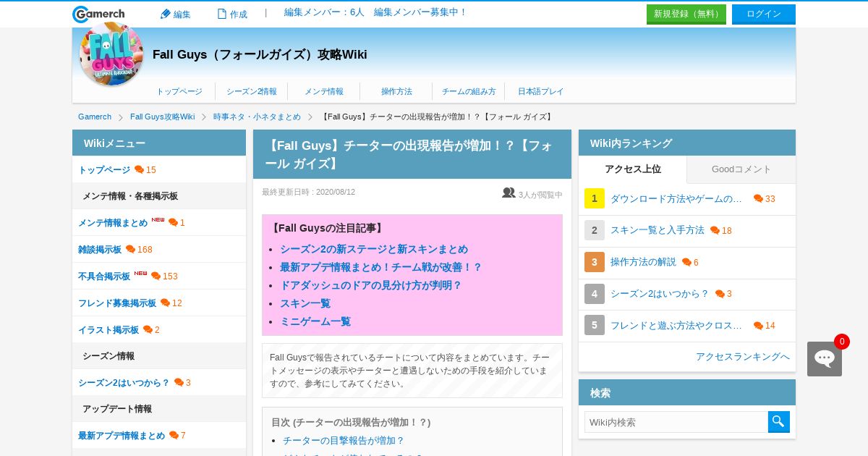868x456 pixels.
Task: Open スキン一覧と入手方法 ranking link
Action: [x=658, y=231]
